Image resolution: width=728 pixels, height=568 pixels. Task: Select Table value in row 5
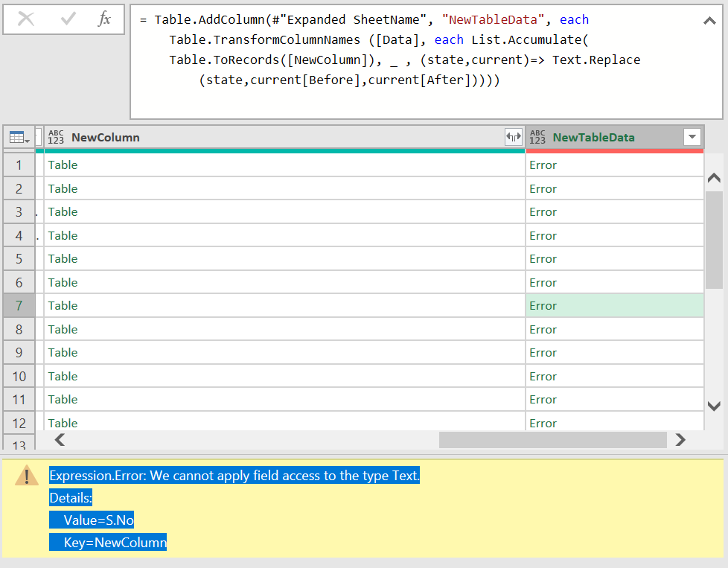(63, 258)
